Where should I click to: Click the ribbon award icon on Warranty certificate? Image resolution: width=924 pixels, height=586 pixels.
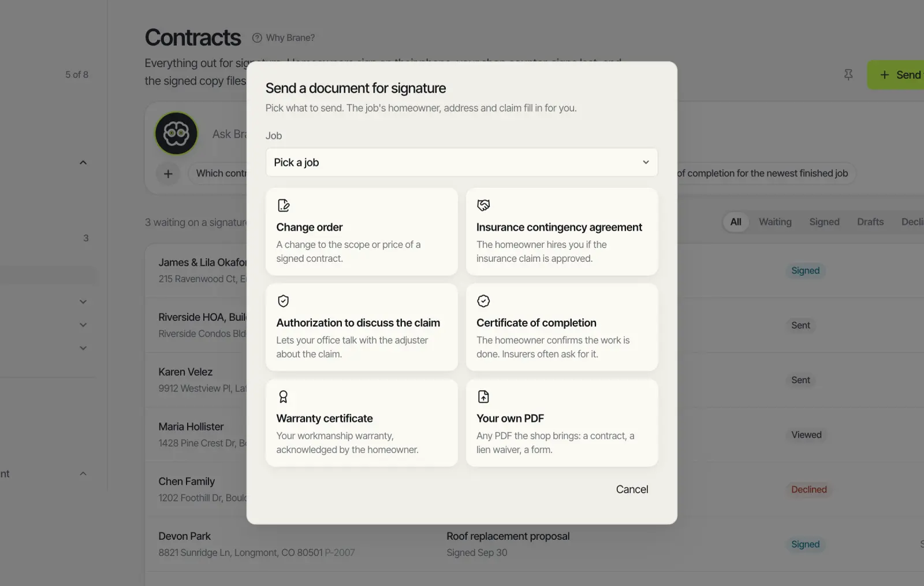(283, 396)
